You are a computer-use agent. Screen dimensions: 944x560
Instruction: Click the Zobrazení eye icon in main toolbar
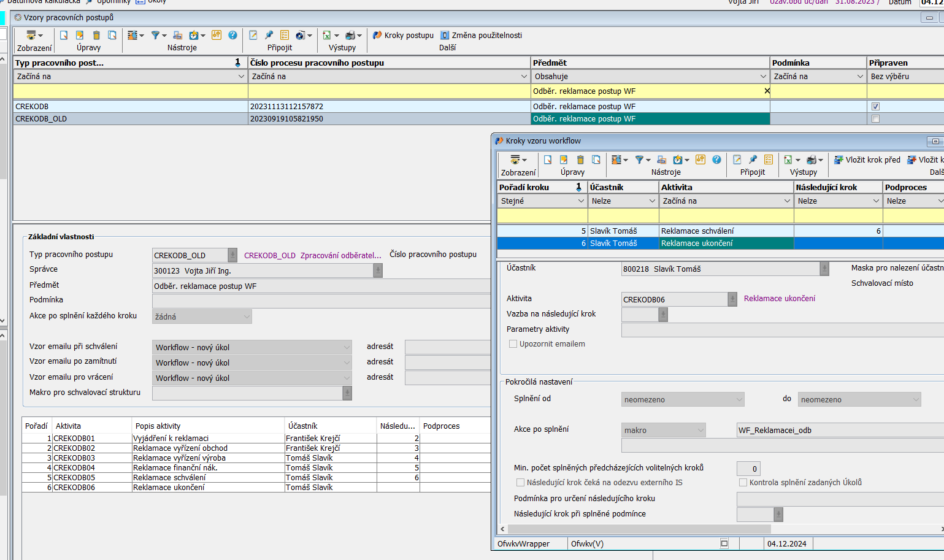[x=31, y=36]
